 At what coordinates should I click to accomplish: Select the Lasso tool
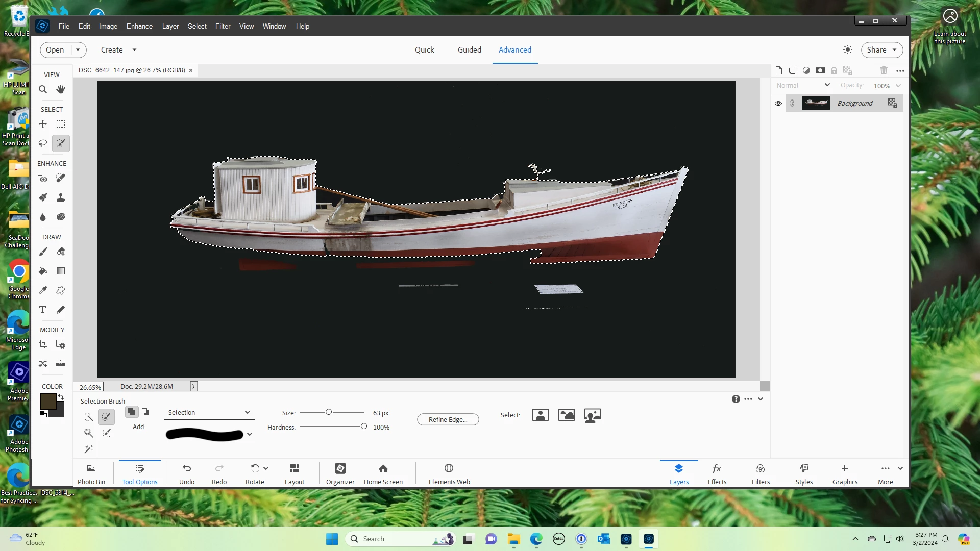pyautogui.click(x=43, y=143)
